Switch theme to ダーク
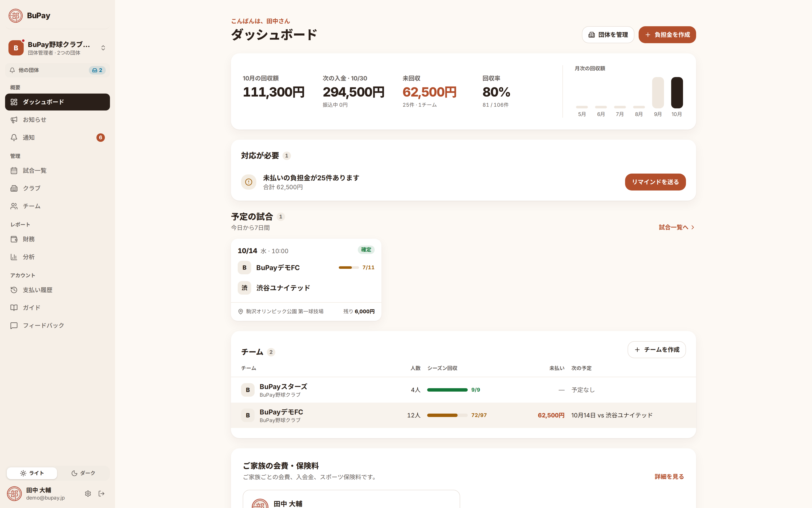Viewport: 812px width, 508px height. point(83,473)
